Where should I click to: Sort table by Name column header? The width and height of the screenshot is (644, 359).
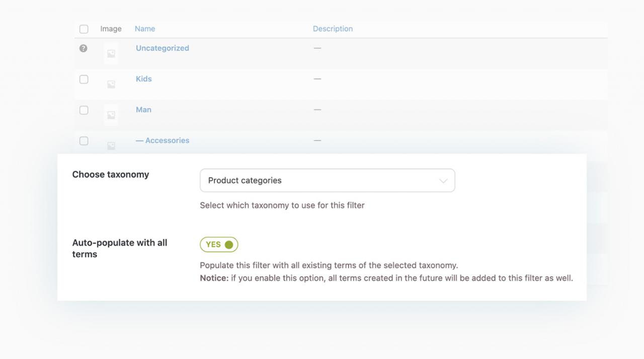[145, 29]
